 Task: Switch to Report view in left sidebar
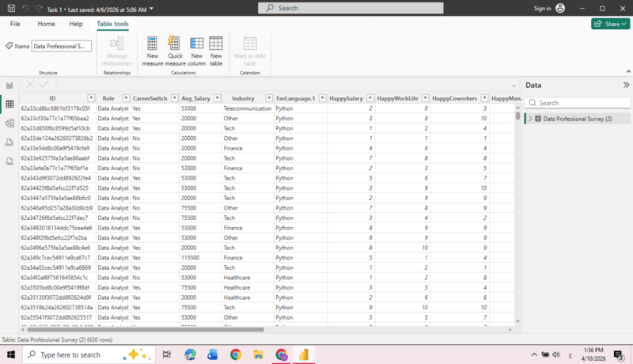[10, 85]
